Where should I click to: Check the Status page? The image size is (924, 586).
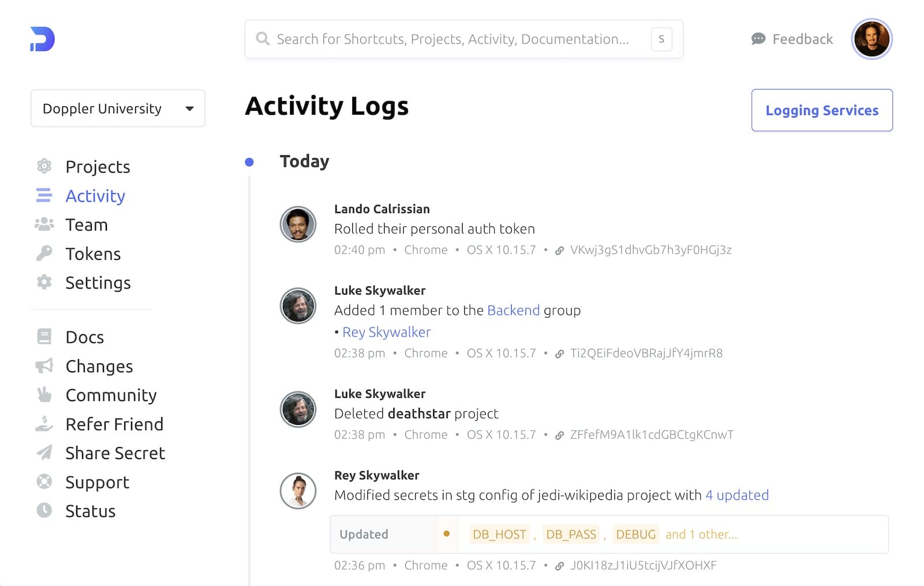tap(91, 511)
